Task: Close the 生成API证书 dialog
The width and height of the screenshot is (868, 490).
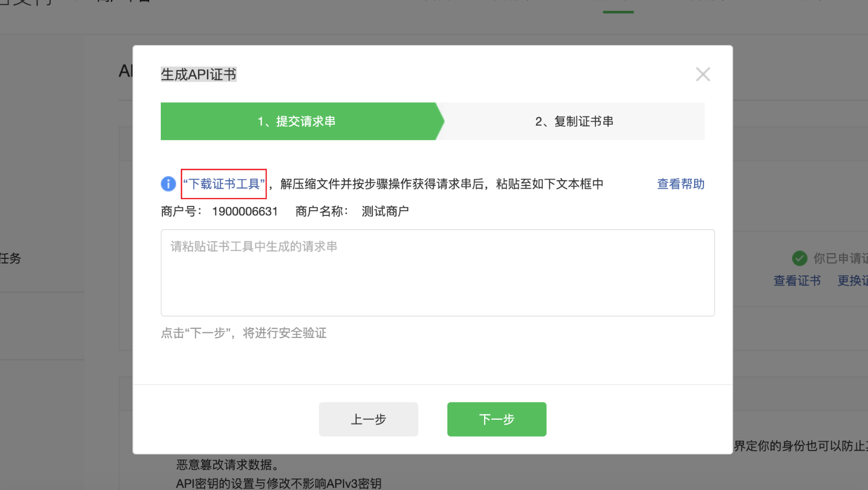Action: 702,74
